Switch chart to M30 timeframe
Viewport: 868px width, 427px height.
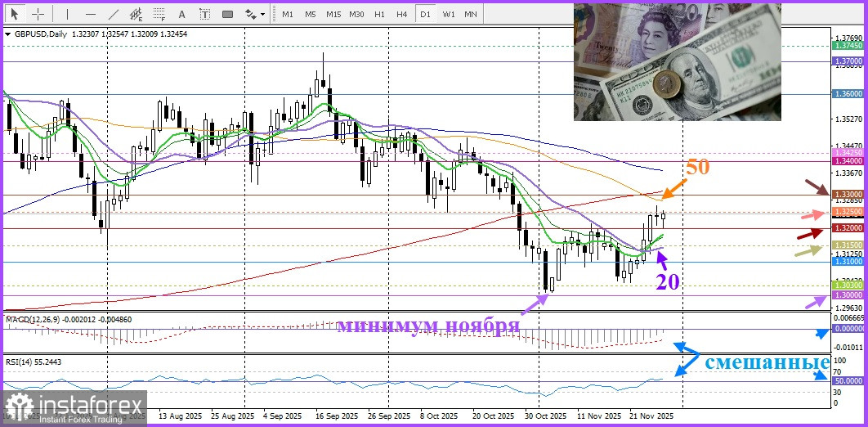[x=356, y=14]
